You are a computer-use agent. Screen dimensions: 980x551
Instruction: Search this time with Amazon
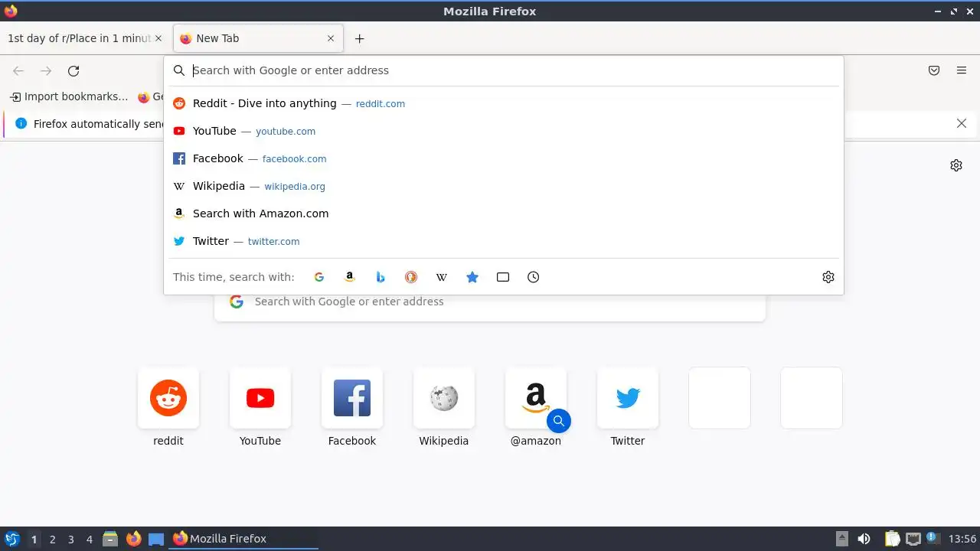(x=350, y=277)
